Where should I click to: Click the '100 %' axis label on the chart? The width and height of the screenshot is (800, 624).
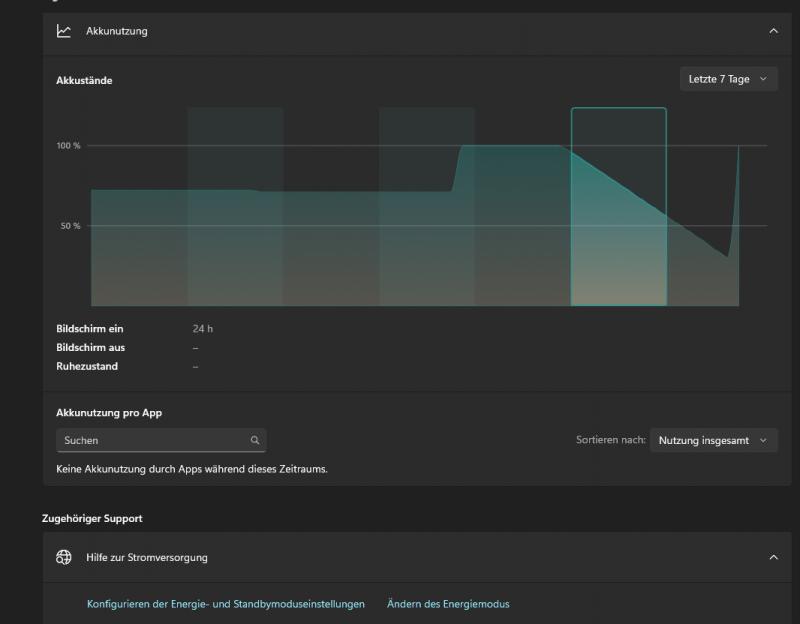pos(68,146)
